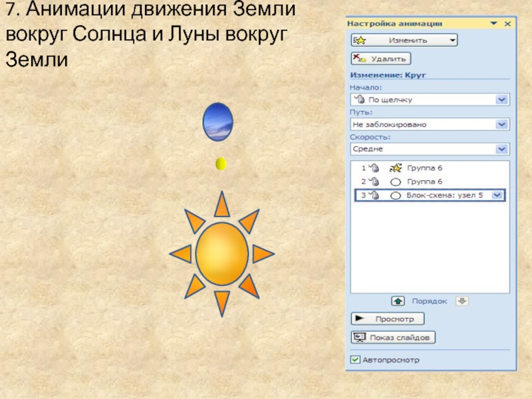Close the Настройка анимации pane

(x=507, y=24)
